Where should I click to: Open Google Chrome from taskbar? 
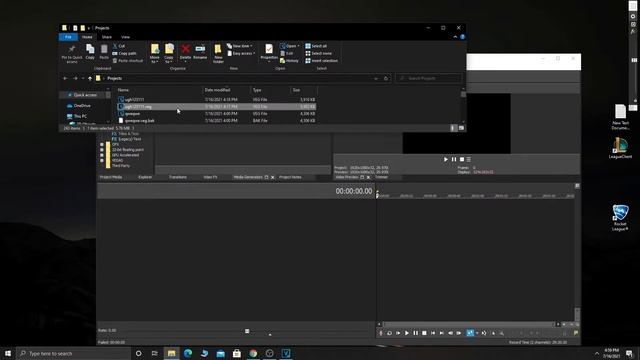pyautogui.click(x=253, y=353)
